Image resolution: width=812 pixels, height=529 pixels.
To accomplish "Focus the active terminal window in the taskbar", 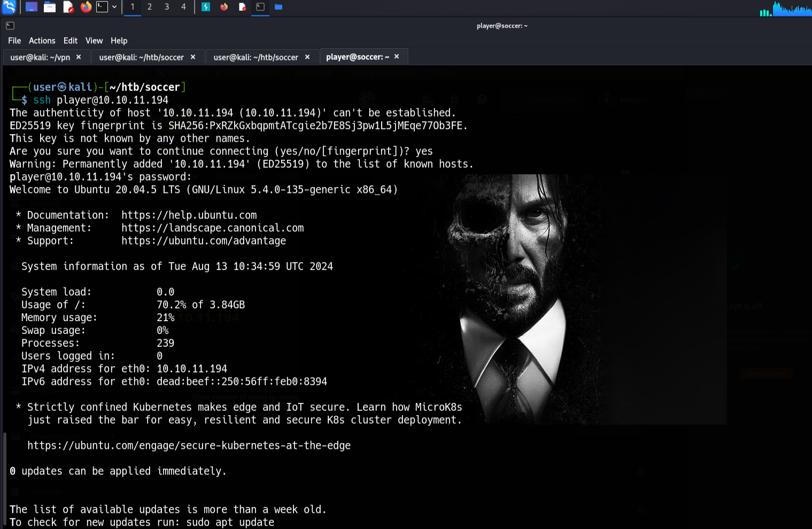I will tap(260, 7).
